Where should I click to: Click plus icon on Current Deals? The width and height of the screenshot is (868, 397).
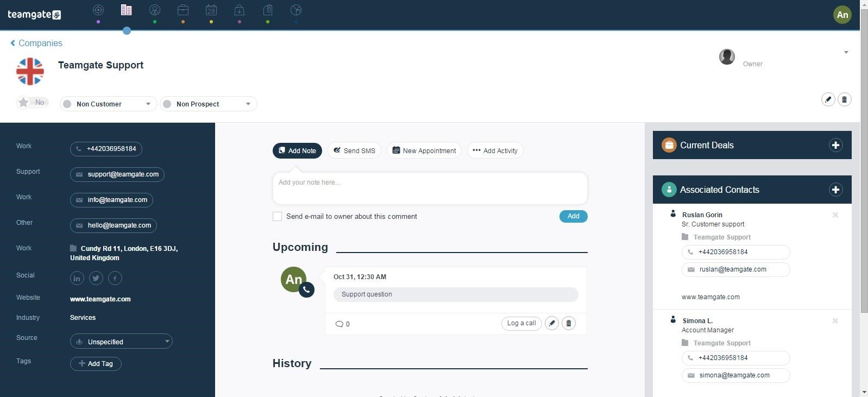(835, 145)
